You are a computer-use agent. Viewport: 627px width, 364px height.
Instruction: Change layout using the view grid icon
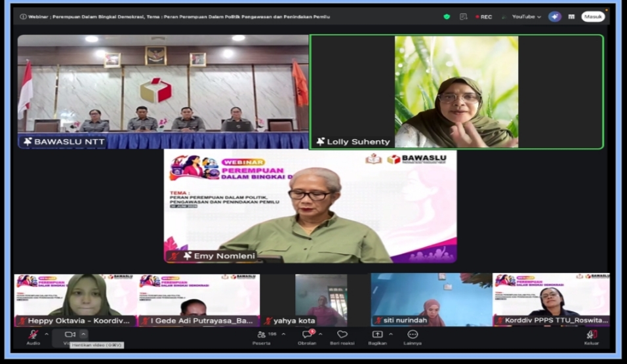(571, 17)
